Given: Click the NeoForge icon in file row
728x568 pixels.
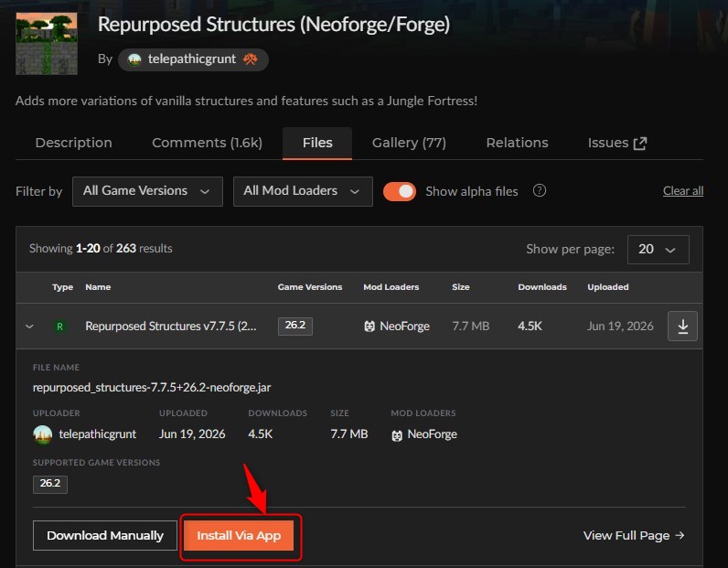Looking at the screenshot, I should coord(369,327).
